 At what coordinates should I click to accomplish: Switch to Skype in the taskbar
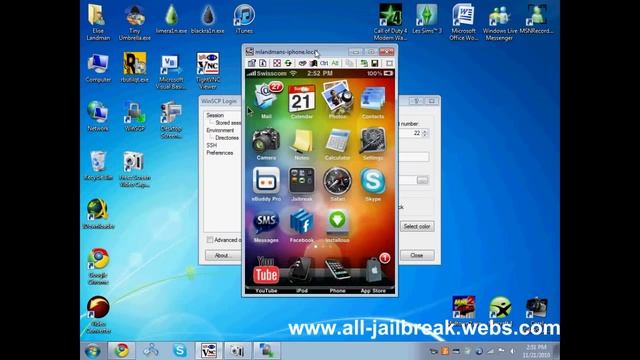(x=180, y=351)
